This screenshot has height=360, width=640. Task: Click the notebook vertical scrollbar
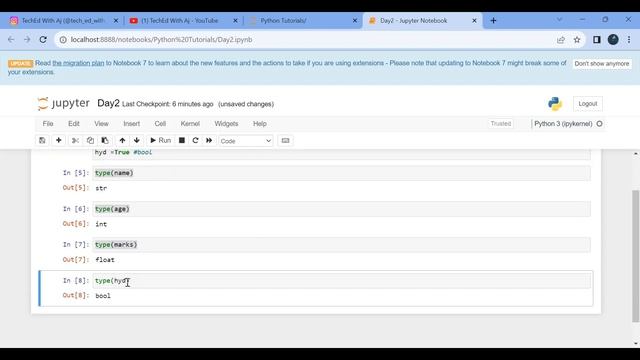(x=636, y=256)
